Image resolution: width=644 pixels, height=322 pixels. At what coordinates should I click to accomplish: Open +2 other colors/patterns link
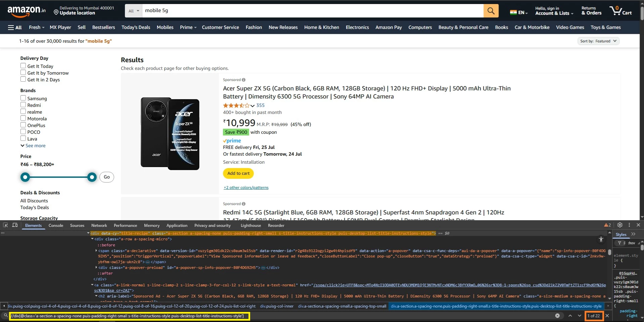click(x=246, y=188)
